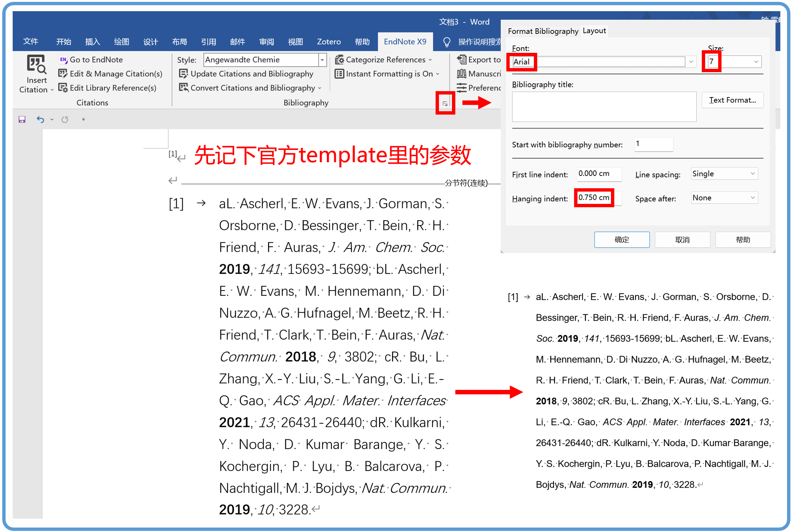Select the Zotero ribbon tab
Image resolution: width=793 pixels, height=532 pixels.
328,42
